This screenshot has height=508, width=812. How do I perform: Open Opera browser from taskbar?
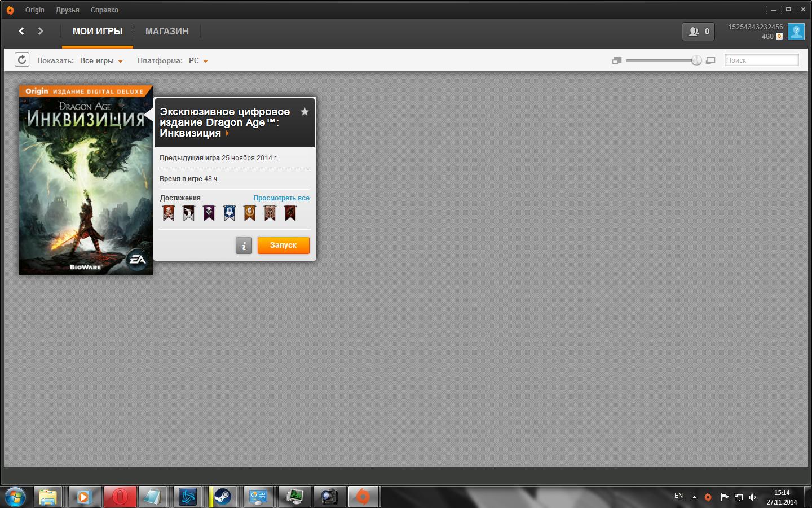click(119, 497)
